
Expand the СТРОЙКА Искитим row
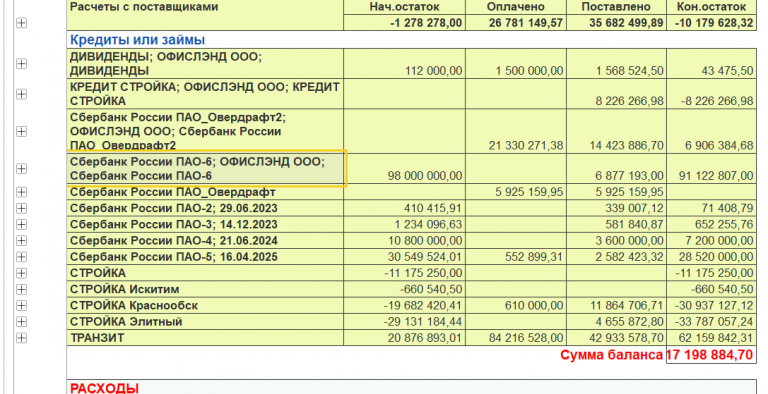click(x=21, y=289)
